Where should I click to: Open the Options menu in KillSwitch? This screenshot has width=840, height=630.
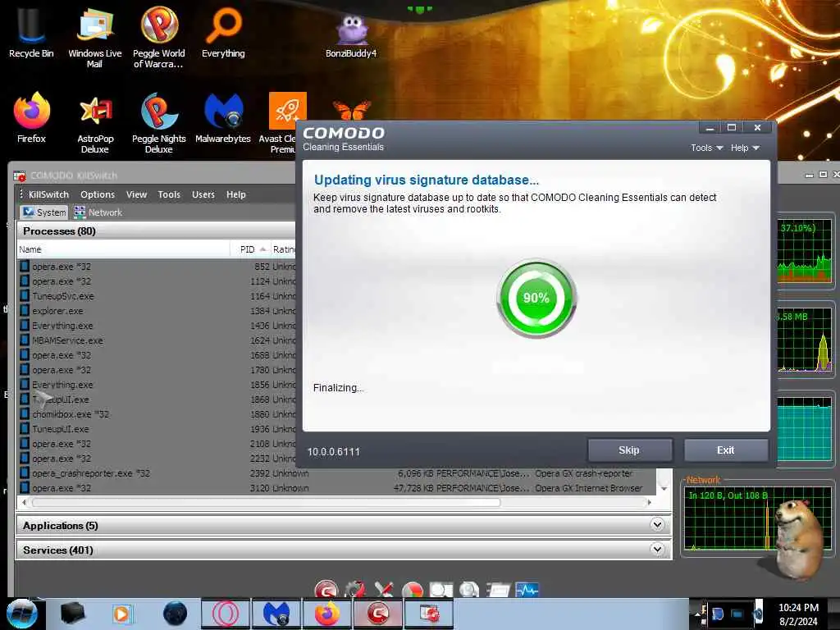98,194
